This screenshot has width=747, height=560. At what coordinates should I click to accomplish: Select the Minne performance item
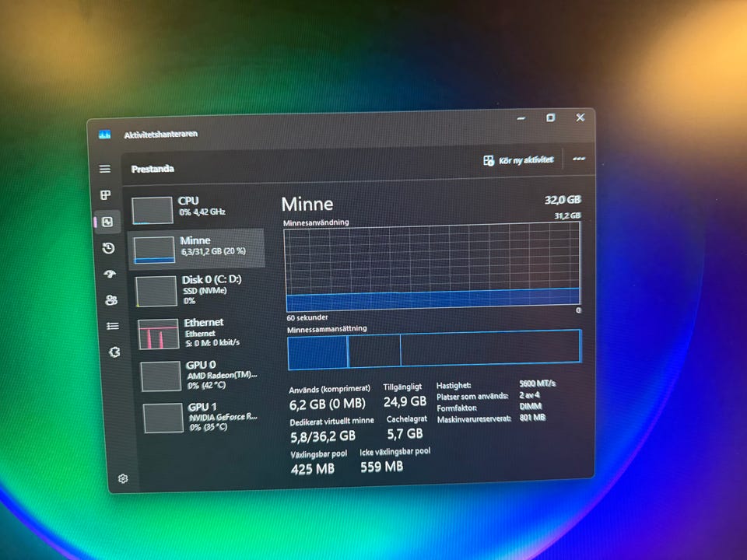click(x=196, y=249)
